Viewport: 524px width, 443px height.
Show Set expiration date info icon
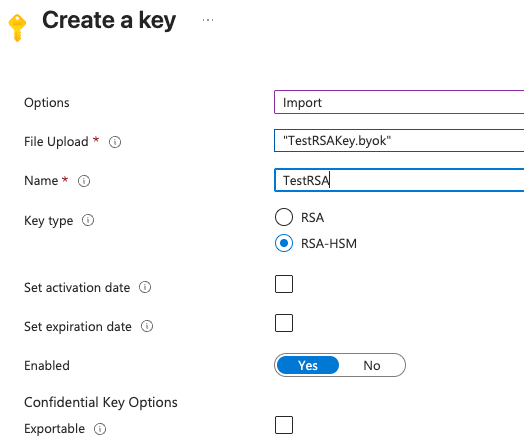(x=147, y=326)
